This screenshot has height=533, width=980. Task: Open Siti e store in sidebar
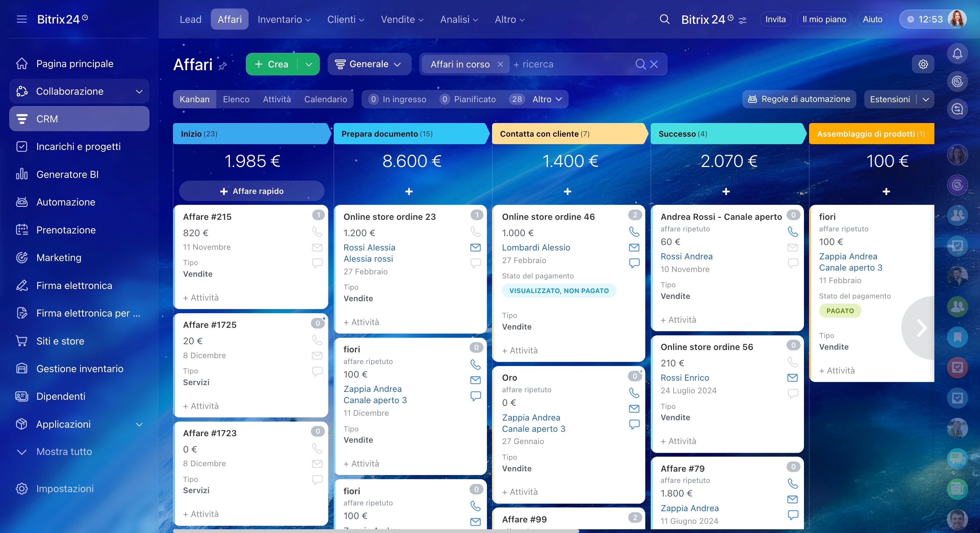pos(60,341)
